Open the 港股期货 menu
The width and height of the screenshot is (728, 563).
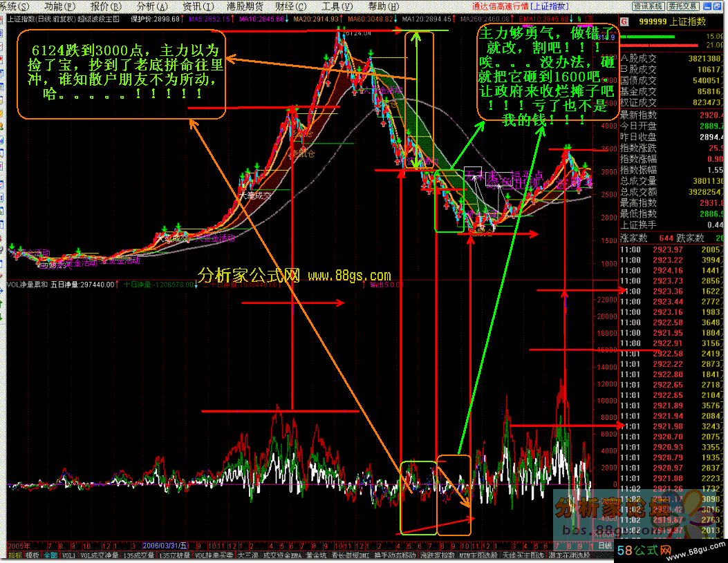(245, 6)
